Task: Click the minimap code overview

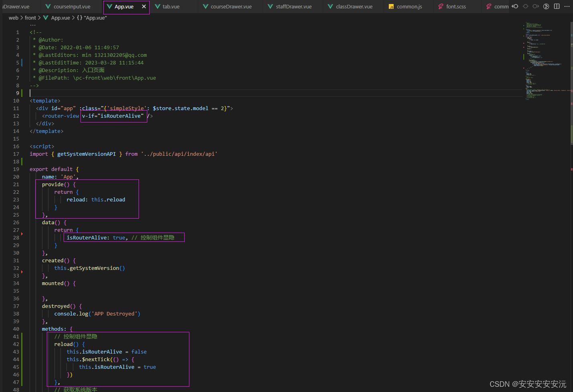Action: click(x=546, y=60)
